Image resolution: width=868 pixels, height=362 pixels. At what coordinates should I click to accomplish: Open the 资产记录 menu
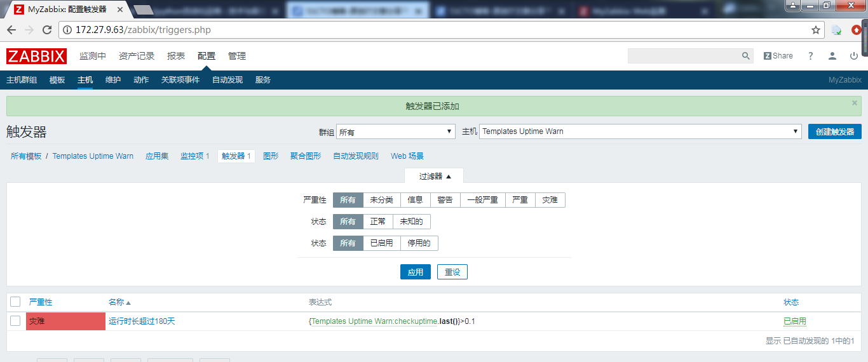click(137, 56)
